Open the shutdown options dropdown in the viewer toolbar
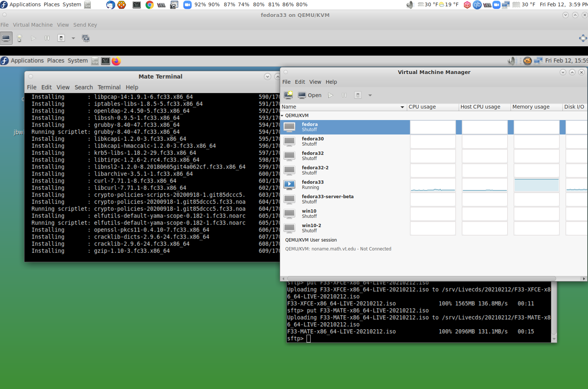This screenshot has height=389, width=588. point(73,38)
